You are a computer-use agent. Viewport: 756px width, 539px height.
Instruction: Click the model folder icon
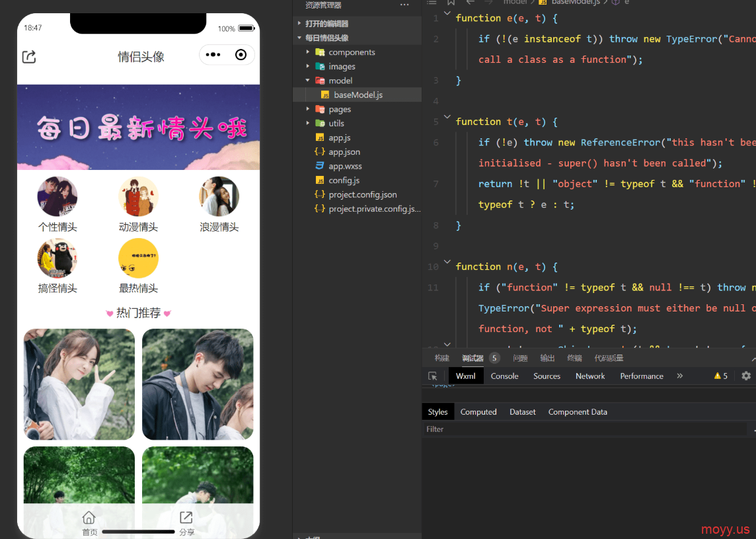(320, 81)
